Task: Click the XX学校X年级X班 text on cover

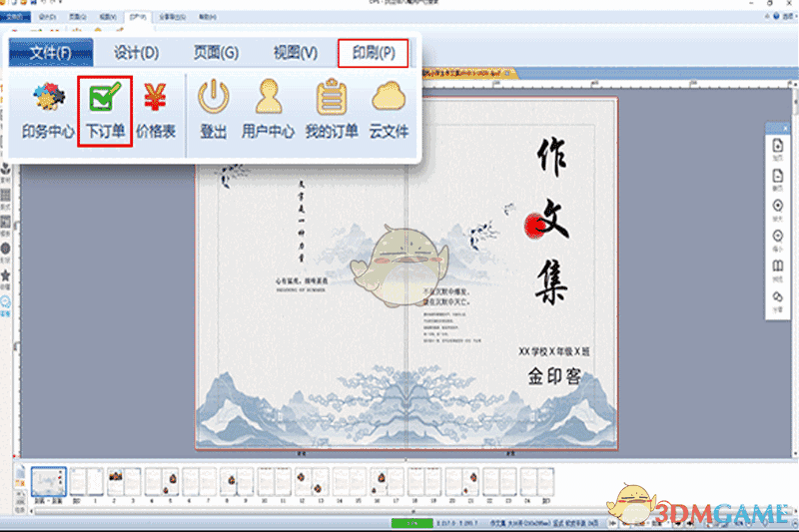Action: [554, 351]
